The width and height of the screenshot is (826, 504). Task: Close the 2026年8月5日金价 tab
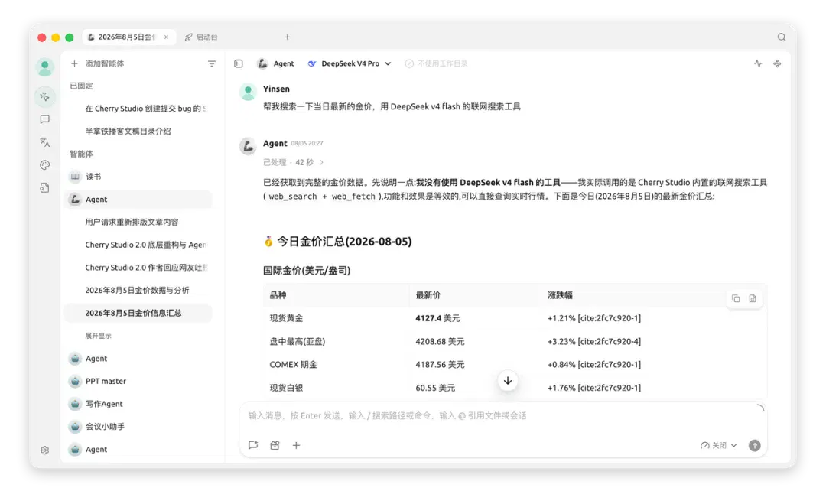pos(167,37)
